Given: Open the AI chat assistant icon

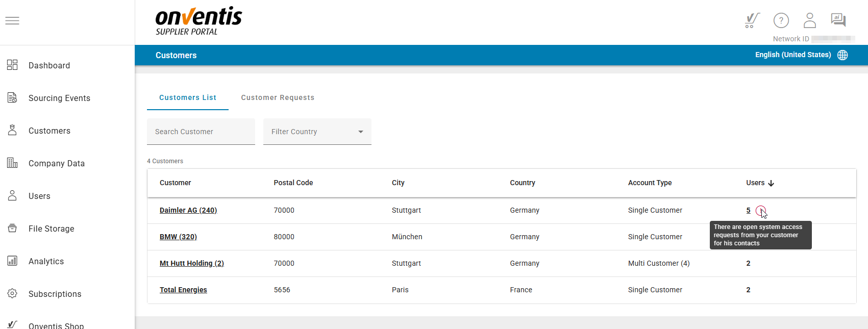Looking at the screenshot, I should (838, 20).
